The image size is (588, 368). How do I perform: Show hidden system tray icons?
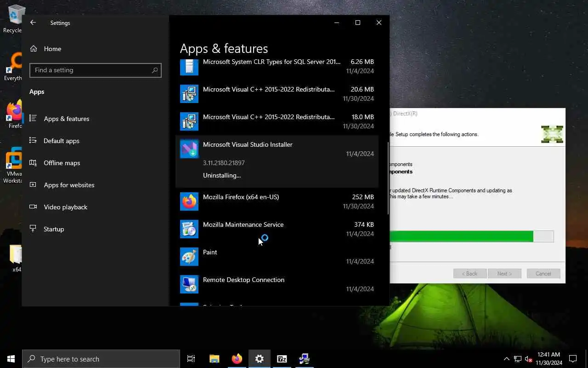click(506, 359)
